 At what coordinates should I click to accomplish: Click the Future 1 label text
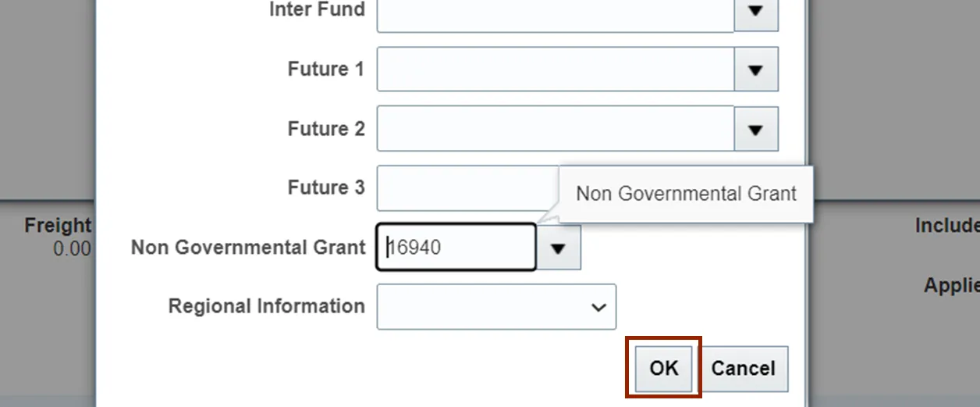325,70
